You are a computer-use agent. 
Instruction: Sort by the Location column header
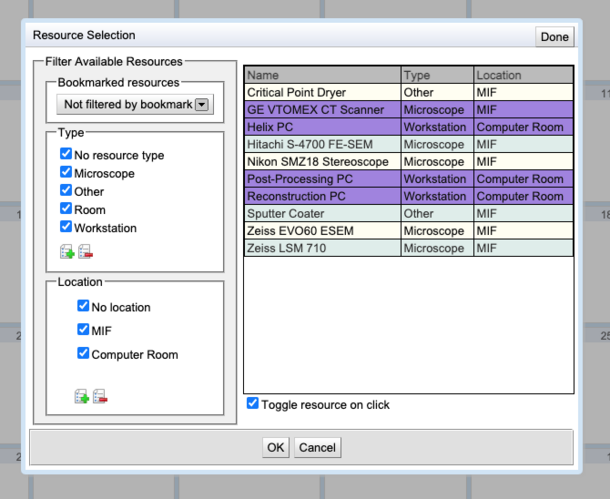pyautogui.click(x=524, y=75)
